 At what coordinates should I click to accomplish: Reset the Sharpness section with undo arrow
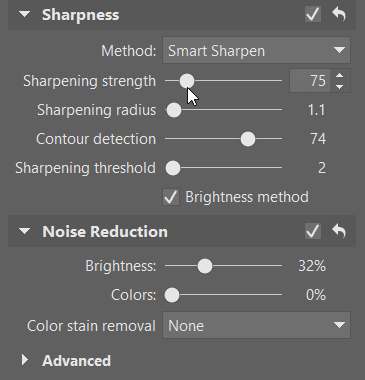(x=339, y=14)
